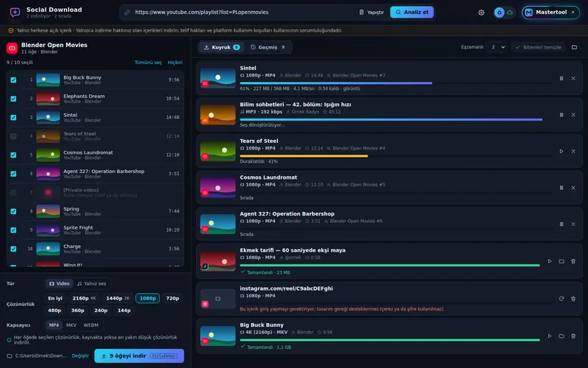Open the folder for Ekmek tarifi
The image size is (588, 368).
562,261
